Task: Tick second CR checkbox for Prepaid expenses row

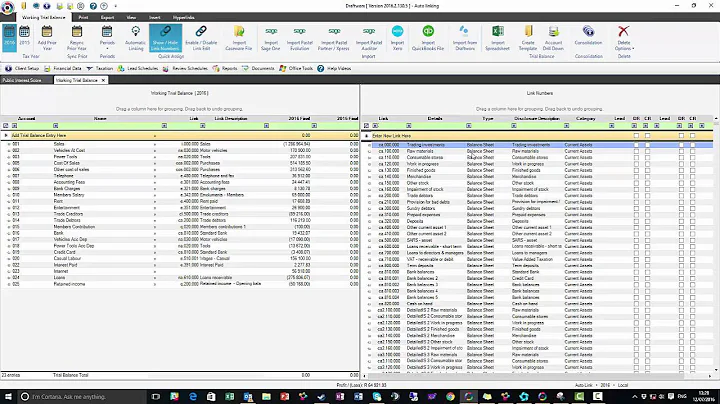Action: click(692, 215)
